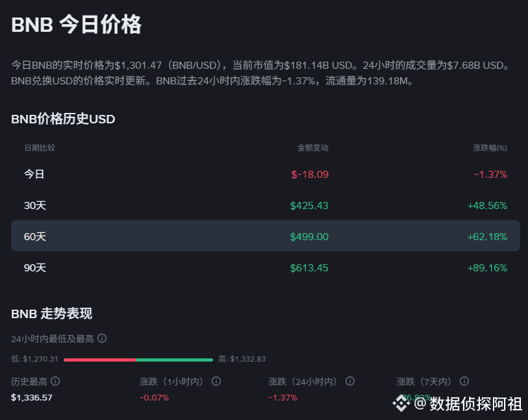Click info icon beside 涨跌(7天内)
Image resolution: width=528 pixels, height=420 pixels.
click(x=464, y=382)
